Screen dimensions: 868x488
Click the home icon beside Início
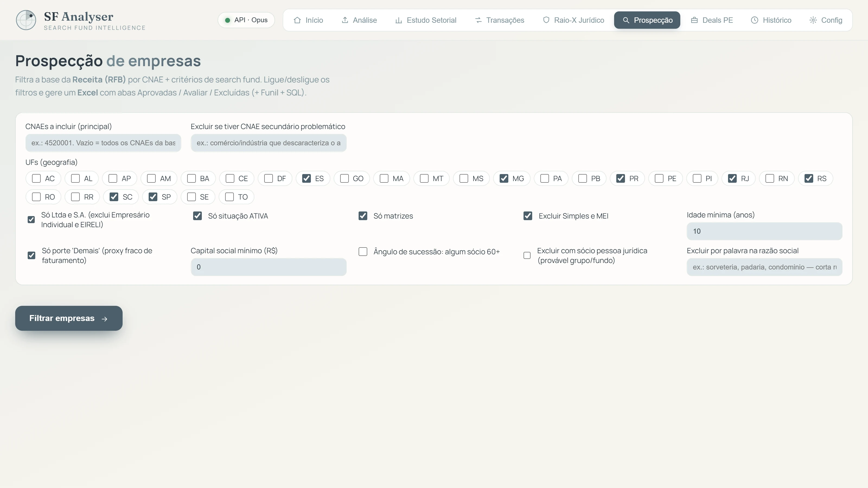pos(297,20)
